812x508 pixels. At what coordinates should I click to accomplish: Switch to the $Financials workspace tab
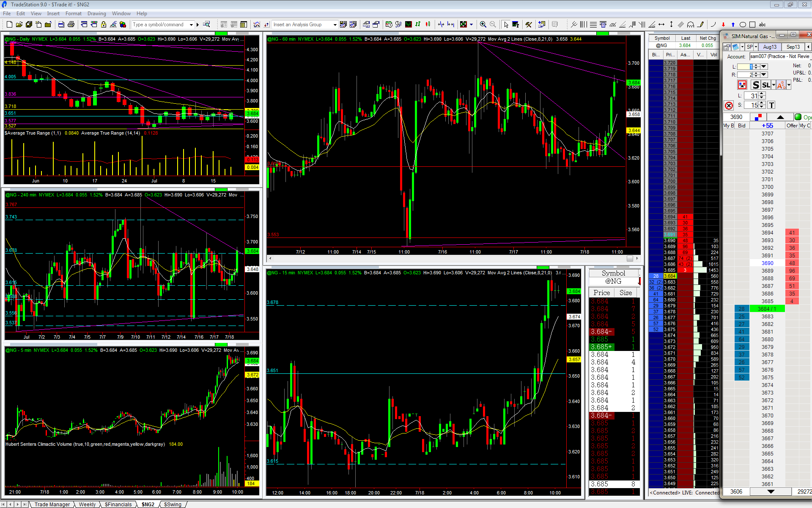pyautogui.click(x=118, y=504)
